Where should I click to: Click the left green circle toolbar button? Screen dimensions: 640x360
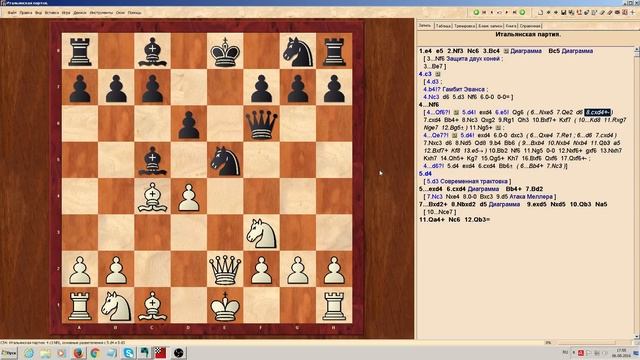476,12
